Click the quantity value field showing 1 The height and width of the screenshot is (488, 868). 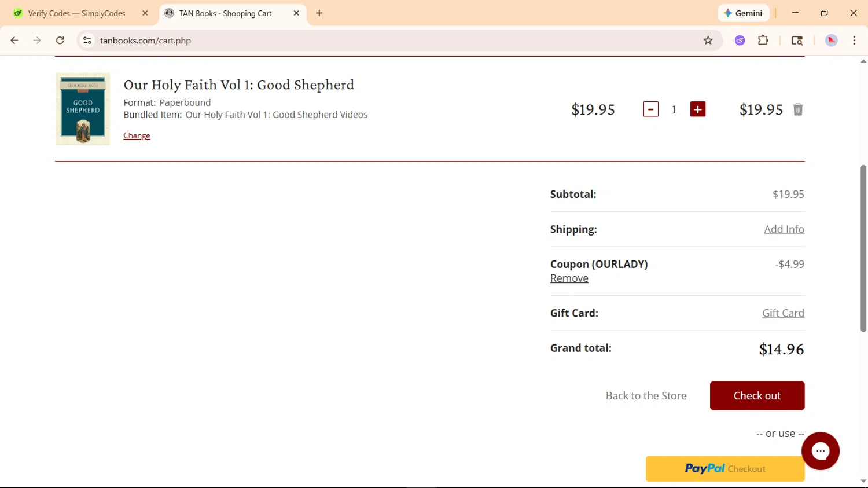tap(674, 109)
